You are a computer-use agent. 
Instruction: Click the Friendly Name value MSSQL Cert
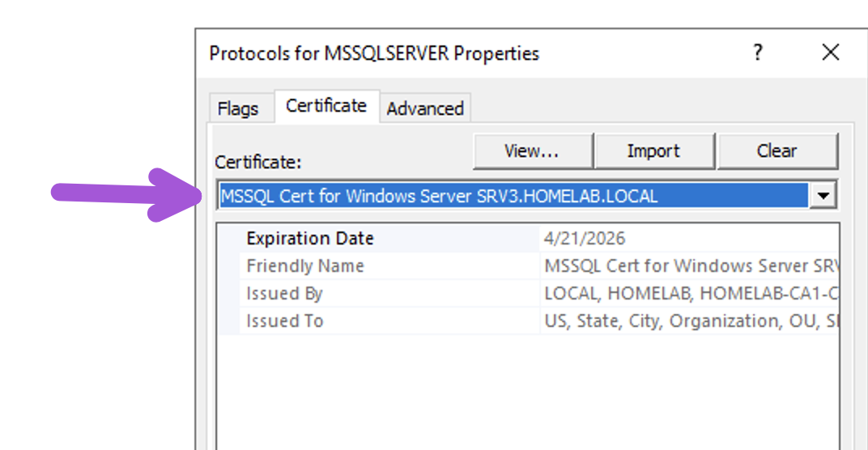click(x=691, y=266)
